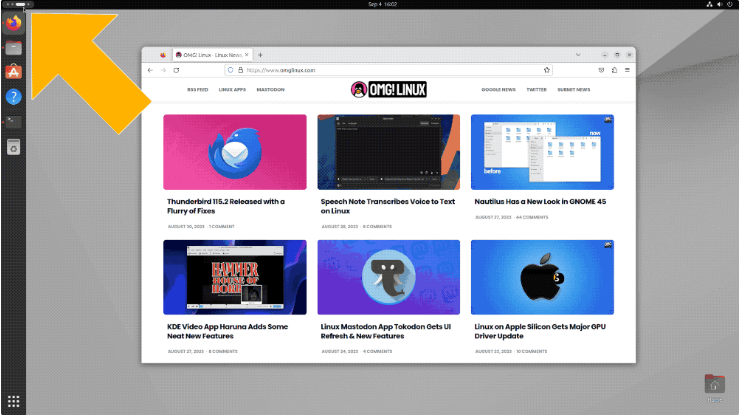Go forward with the forward arrow
Screen dimensions: 740x415
coord(163,70)
